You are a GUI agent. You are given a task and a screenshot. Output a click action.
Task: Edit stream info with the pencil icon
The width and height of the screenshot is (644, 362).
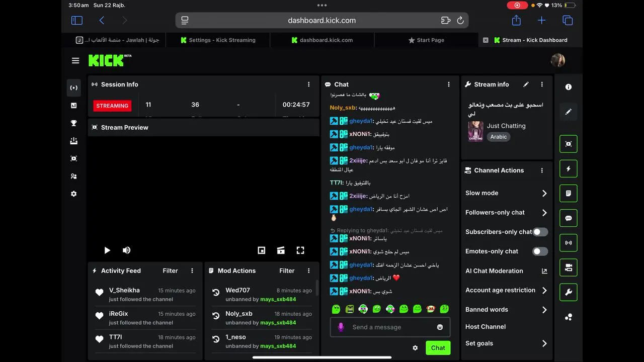pyautogui.click(x=526, y=84)
